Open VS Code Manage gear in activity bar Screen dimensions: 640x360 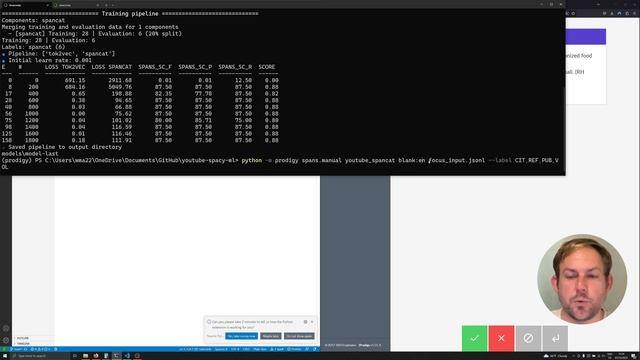pos(6,340)
